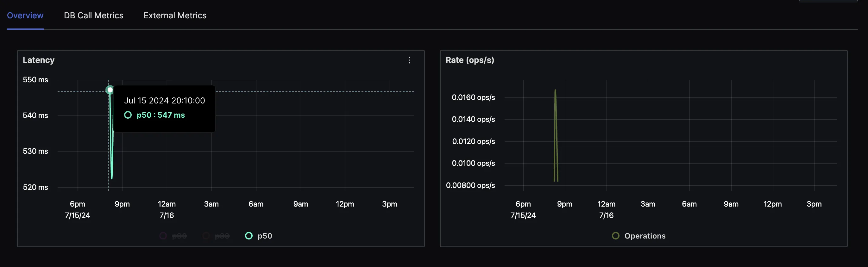Click '6pm 7/15/24' label on Rate chart
This screenshot has height=267, width=868.
tap(523, 210)
